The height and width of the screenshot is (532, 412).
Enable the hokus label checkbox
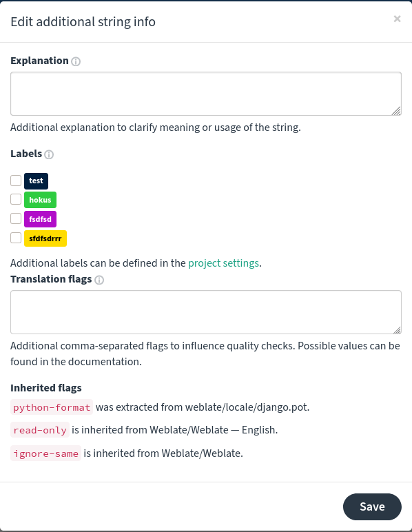click(16, 199)
